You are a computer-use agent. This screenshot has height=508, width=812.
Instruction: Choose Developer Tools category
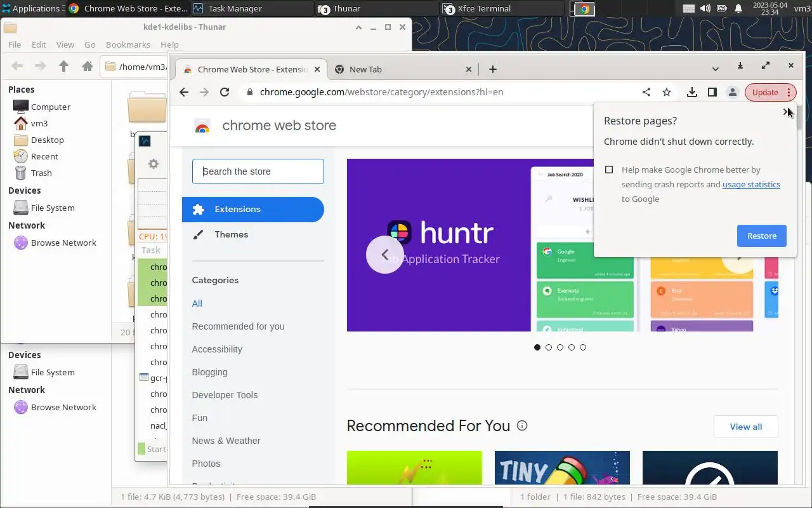tap(225, 395)
